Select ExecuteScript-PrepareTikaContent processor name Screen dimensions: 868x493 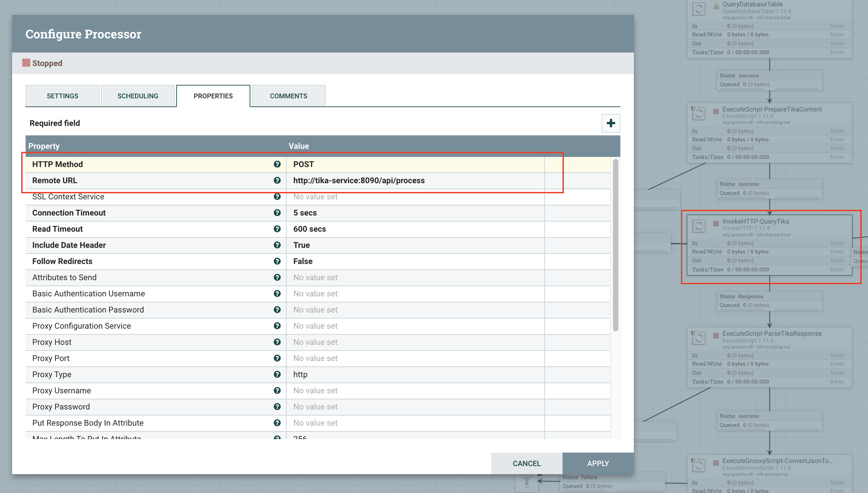click(772, 109)
